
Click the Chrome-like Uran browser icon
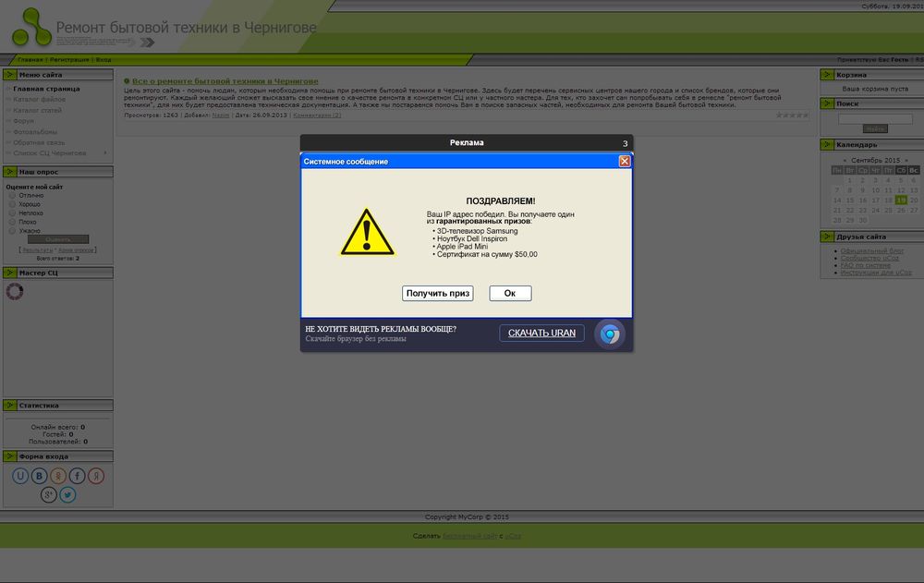pyautogui.click(x=609, y=334)
